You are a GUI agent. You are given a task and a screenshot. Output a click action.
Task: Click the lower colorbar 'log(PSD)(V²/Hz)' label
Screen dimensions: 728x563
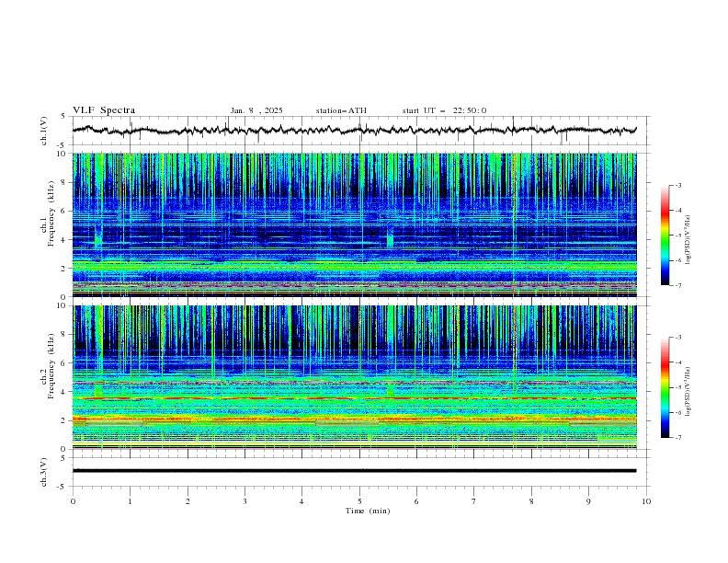point(688,391)
